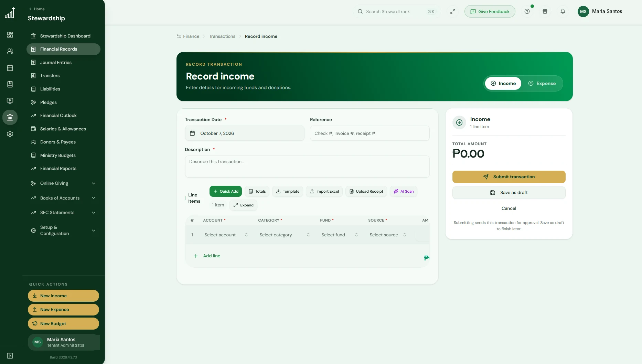Screen dimensions: 642x364
Task: Open Financial Reports menu item
Action: tap(63, 169)
